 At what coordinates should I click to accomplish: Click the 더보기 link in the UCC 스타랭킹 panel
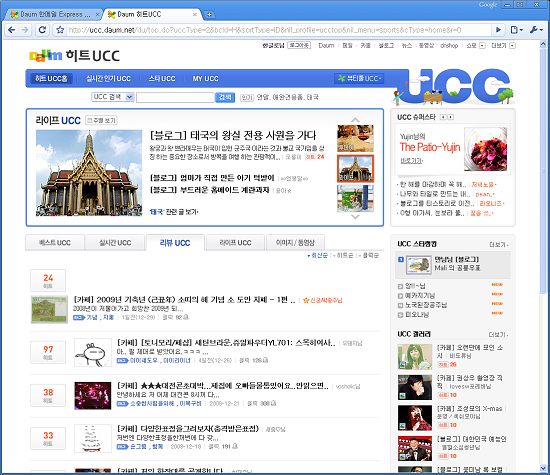click(x=498, y=245)
